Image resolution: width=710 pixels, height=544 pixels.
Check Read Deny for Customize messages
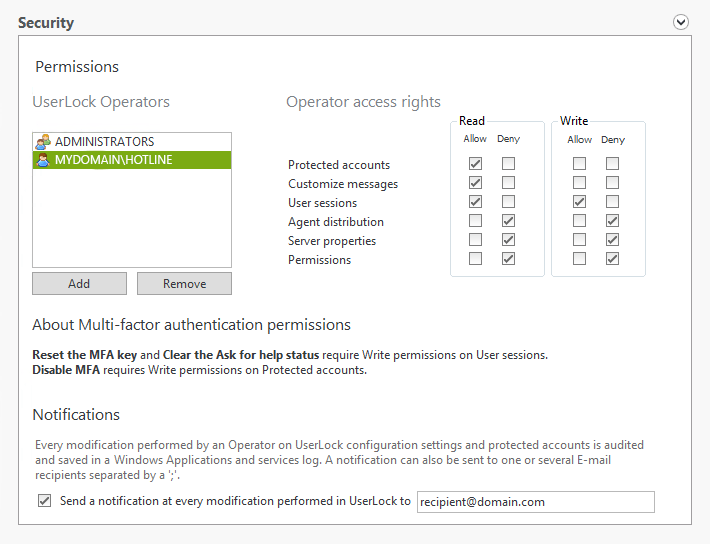[x=509, y=183]
